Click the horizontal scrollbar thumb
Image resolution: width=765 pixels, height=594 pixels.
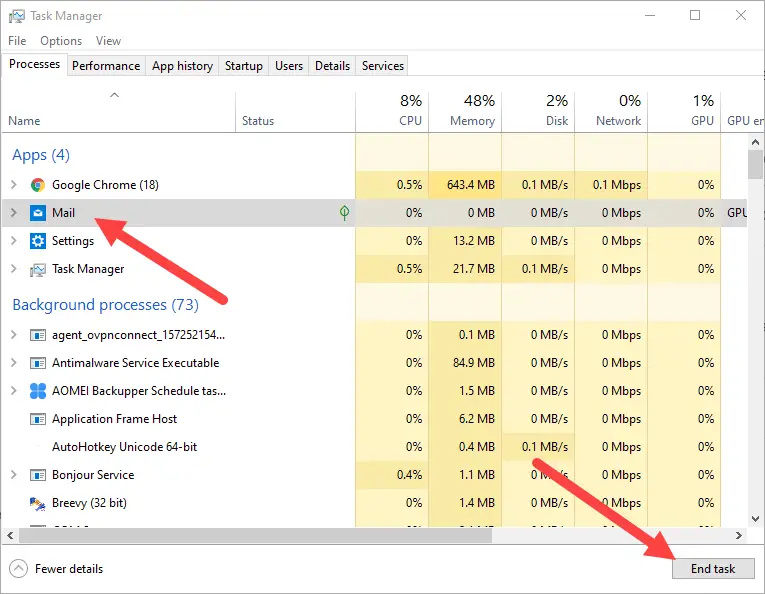255,535
